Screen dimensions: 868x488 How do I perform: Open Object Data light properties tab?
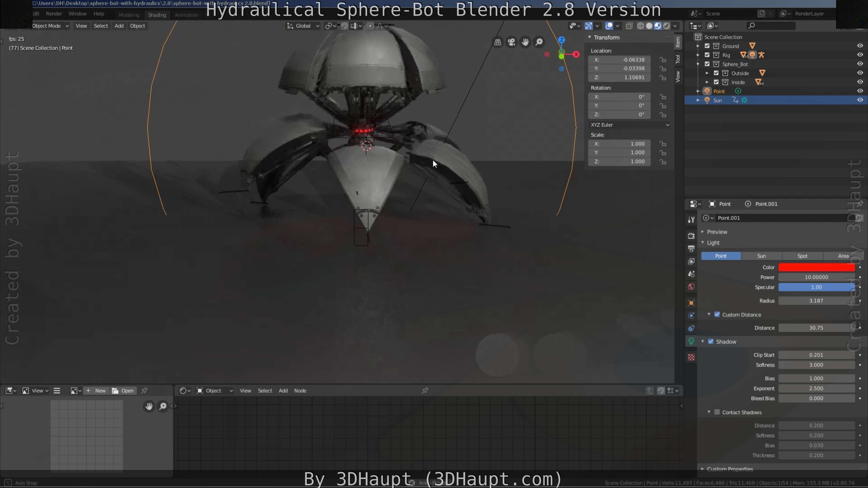click(x=691, y=341)
